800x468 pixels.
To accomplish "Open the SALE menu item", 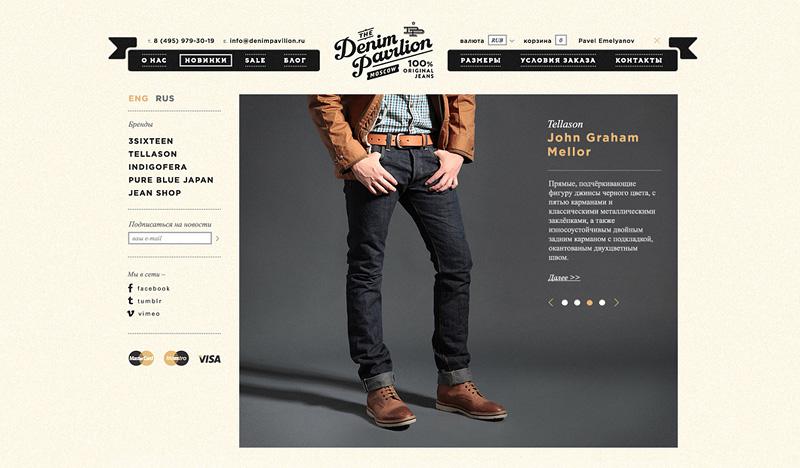I will (255, 60).
